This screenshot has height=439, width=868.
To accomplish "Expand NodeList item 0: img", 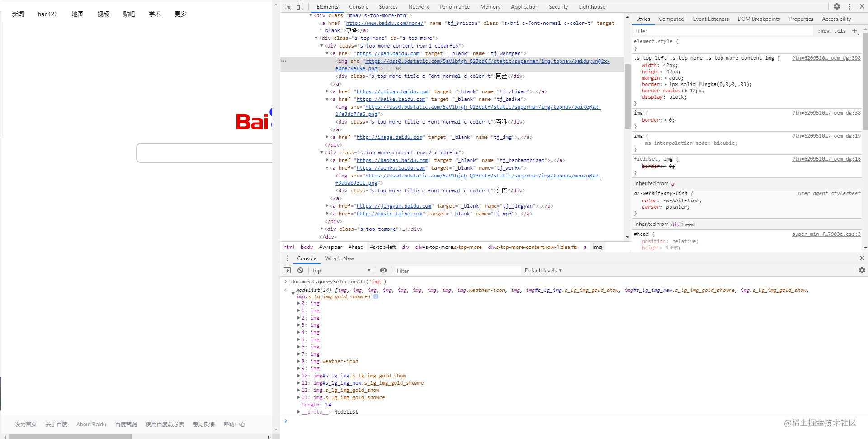I will (x=298, y=303).
